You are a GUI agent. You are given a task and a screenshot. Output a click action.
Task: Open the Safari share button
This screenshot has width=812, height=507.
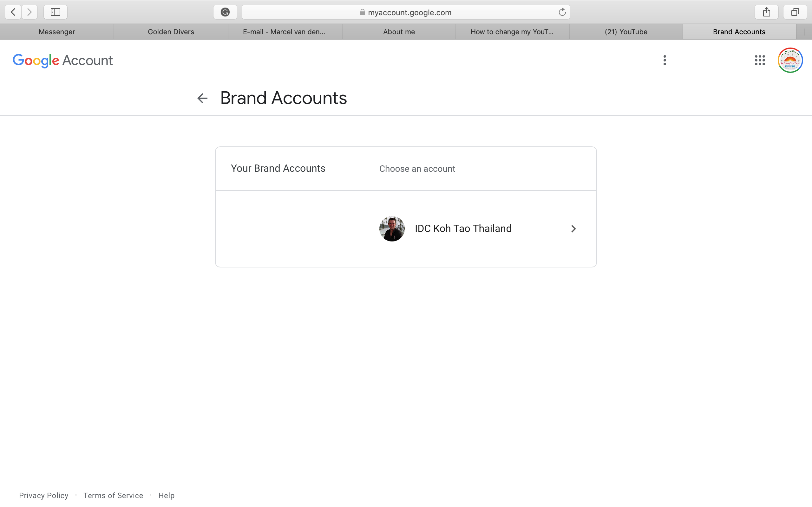tap(766, 12)
